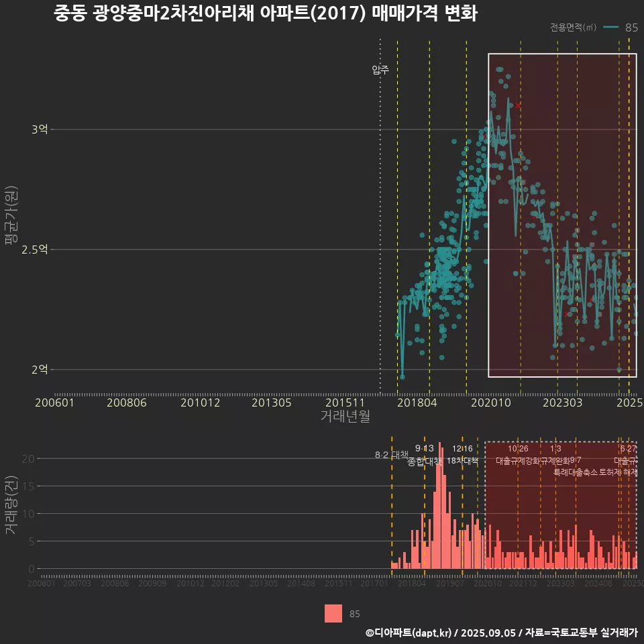Click the '201305' tick on price chart
The width and height of the screenshot is (644, 644).
pos(272,402)
